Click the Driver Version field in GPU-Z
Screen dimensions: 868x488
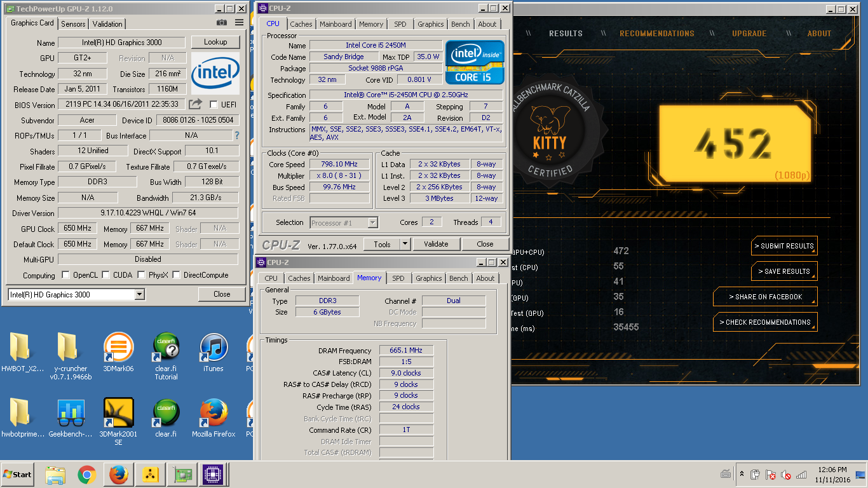point(148,213)
